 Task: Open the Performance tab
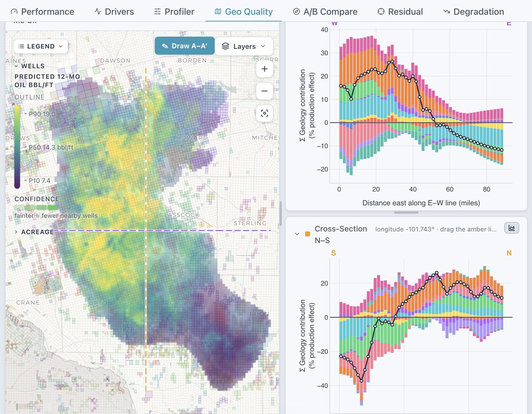click(x=42, y=12)
